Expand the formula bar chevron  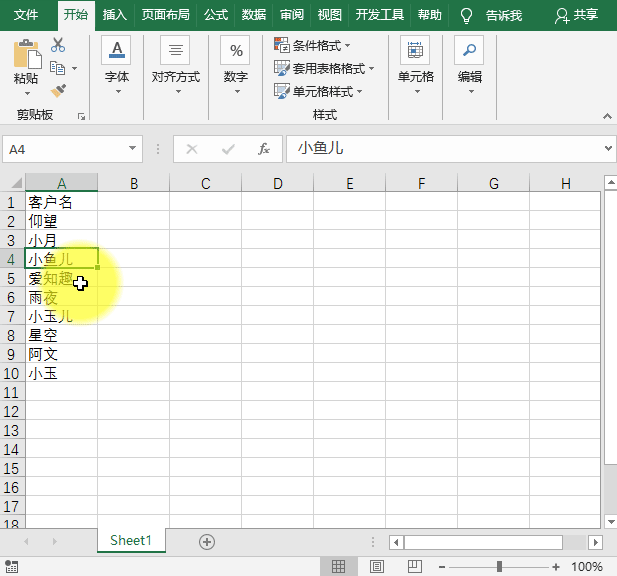[x=608, y=148]
